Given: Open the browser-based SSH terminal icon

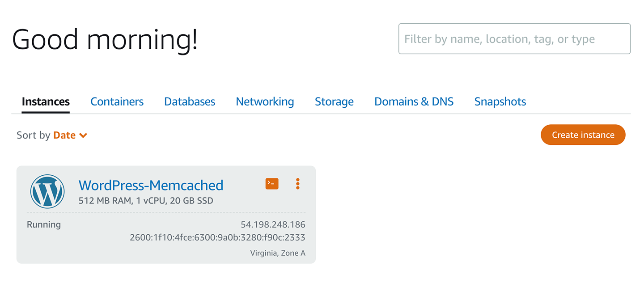Looking at the screenshot, I should pos(271,184).
